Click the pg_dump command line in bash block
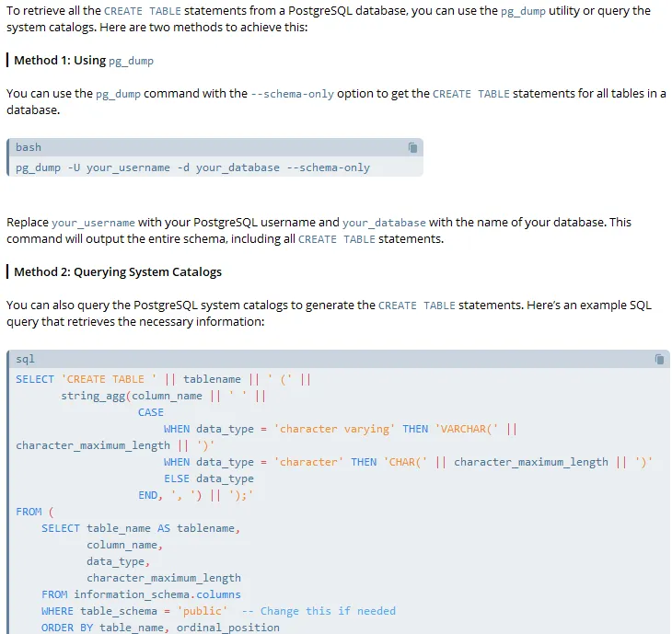Viewport: 672px width, 634px height. pos(192,167)
